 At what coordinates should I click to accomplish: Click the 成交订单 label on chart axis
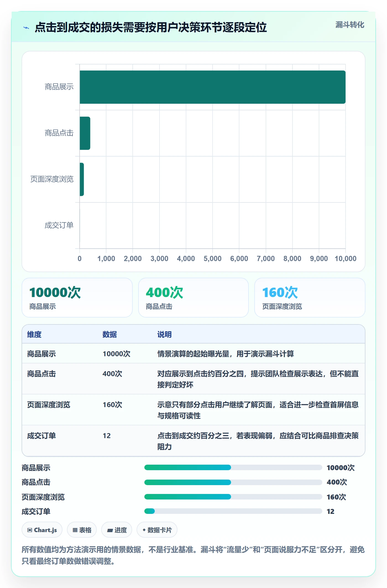(x=59, y=225)
